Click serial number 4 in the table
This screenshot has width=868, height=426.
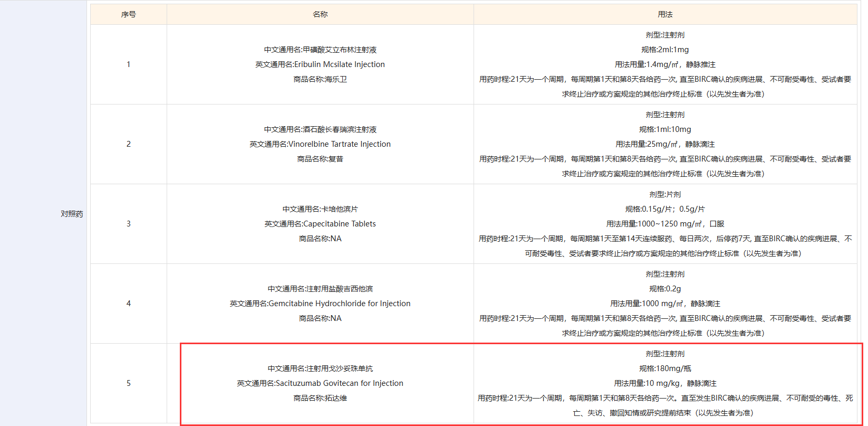(128, 304)
